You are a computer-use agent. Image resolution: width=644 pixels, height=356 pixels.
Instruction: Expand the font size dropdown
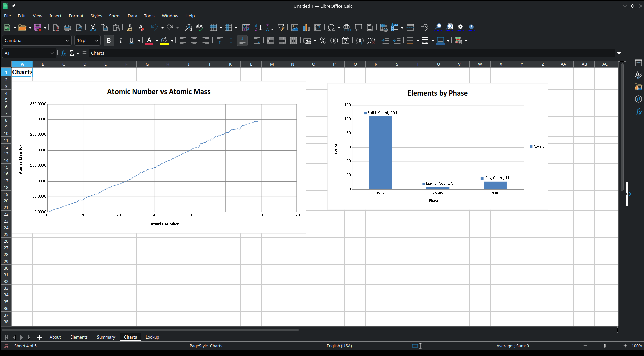click(96, 40)
